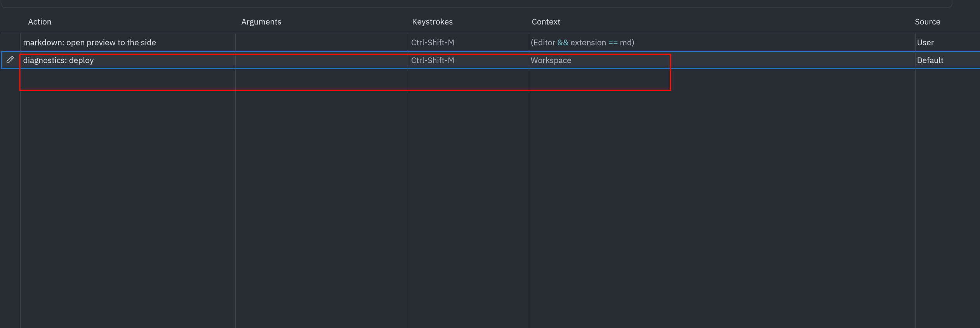Viewport: 980px width, 328px height.
Task: Click the empty Arguments cell for diagnostics: deploy
Action: point(321,60)
